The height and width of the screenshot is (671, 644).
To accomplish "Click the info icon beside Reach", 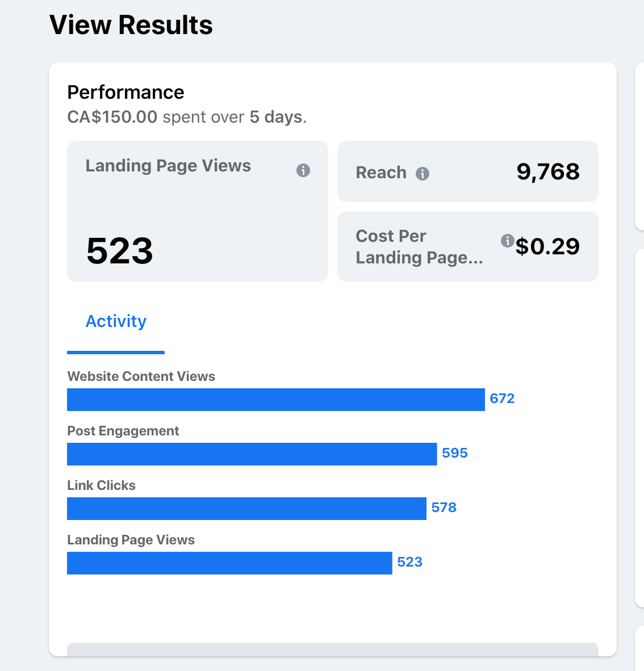I will [422, 173].
